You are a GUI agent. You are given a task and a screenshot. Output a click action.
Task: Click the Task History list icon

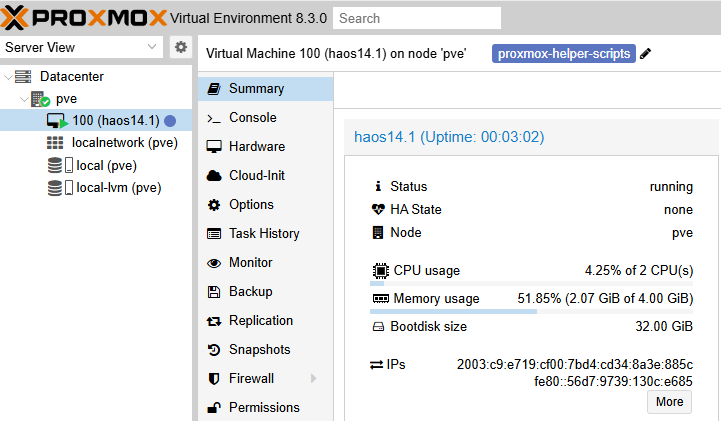[x=214, y=234]
